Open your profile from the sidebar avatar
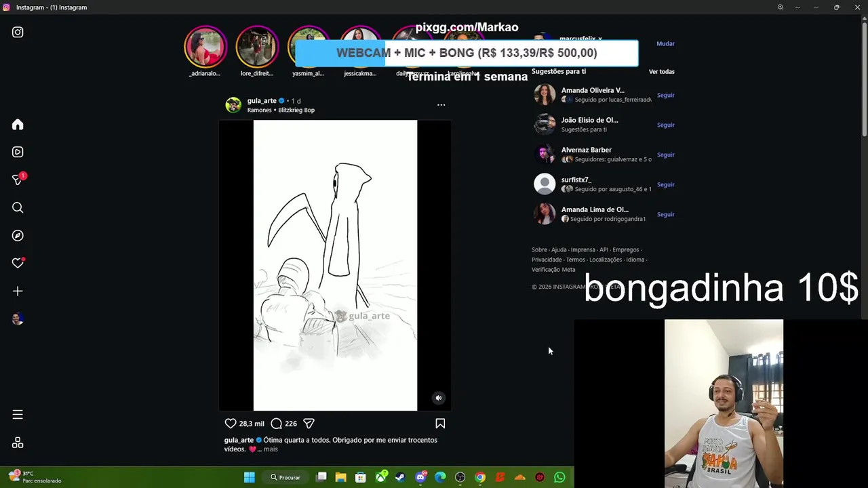868x488 pixels. pos(18,319)
